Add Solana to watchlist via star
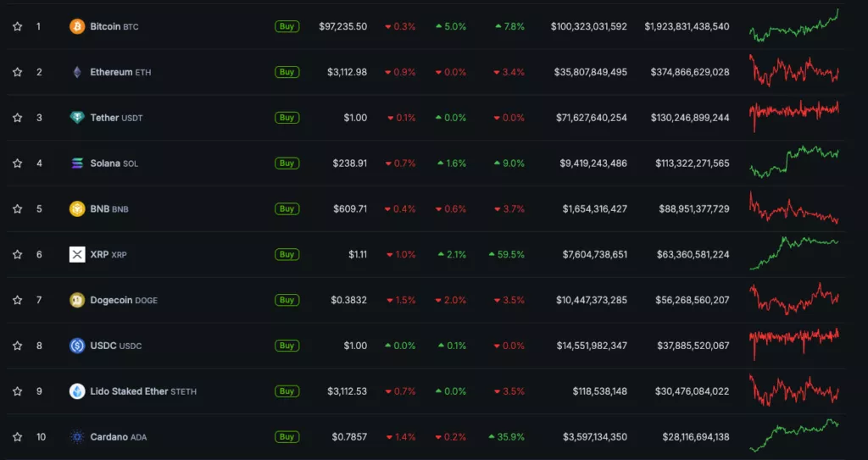The height and width of the screenshot is (460, 868). (x=18, y=163)
